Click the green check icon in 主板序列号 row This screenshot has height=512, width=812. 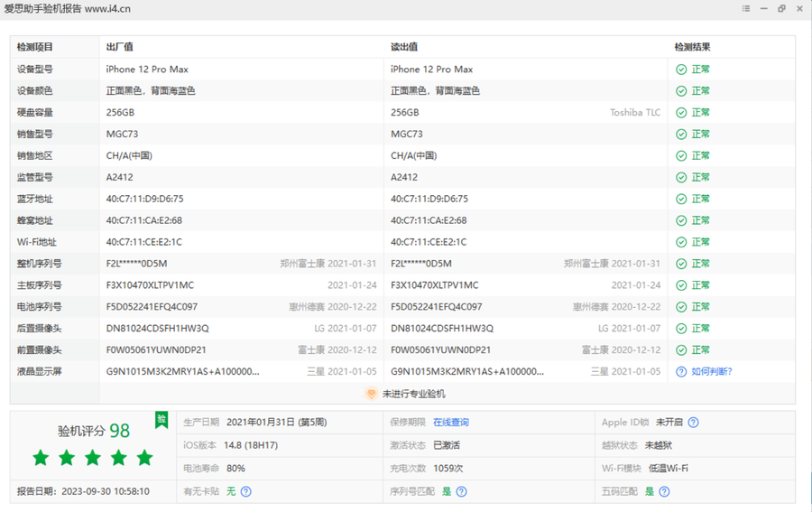pos(681,285)
